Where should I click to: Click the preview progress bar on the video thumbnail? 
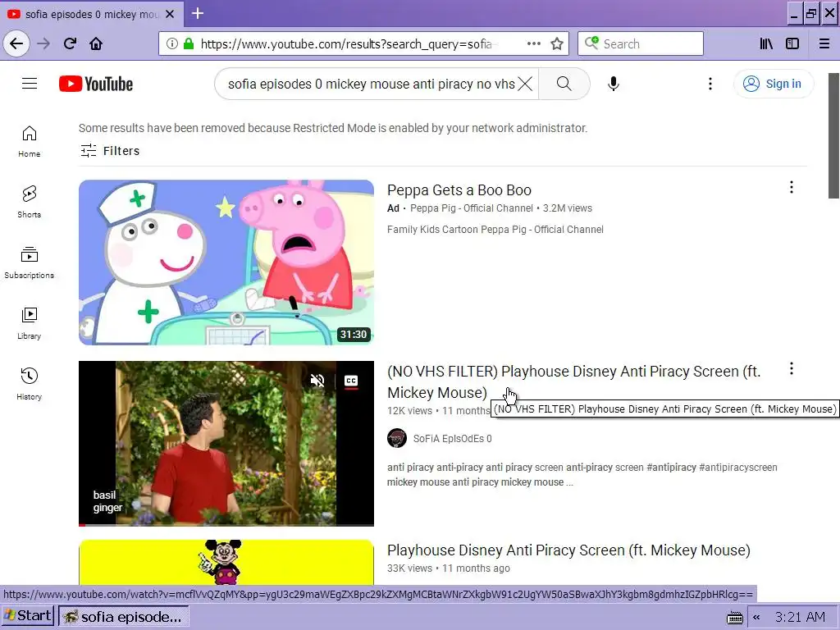click(x=226, y=524)
